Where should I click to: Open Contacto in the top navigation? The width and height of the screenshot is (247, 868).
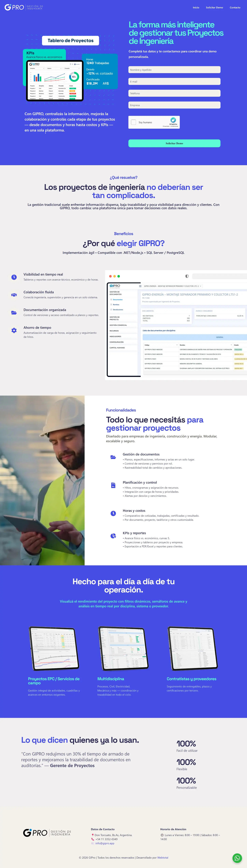point(235,7)
